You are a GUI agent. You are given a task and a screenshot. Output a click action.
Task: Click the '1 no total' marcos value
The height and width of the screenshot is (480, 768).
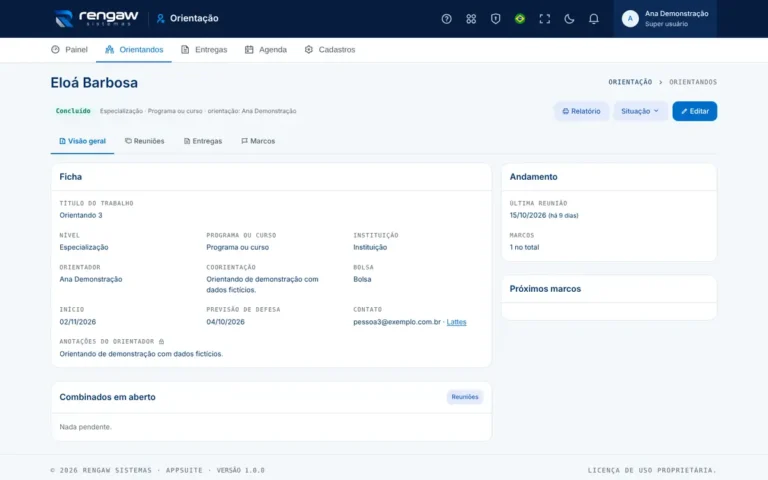pos(524,247)
